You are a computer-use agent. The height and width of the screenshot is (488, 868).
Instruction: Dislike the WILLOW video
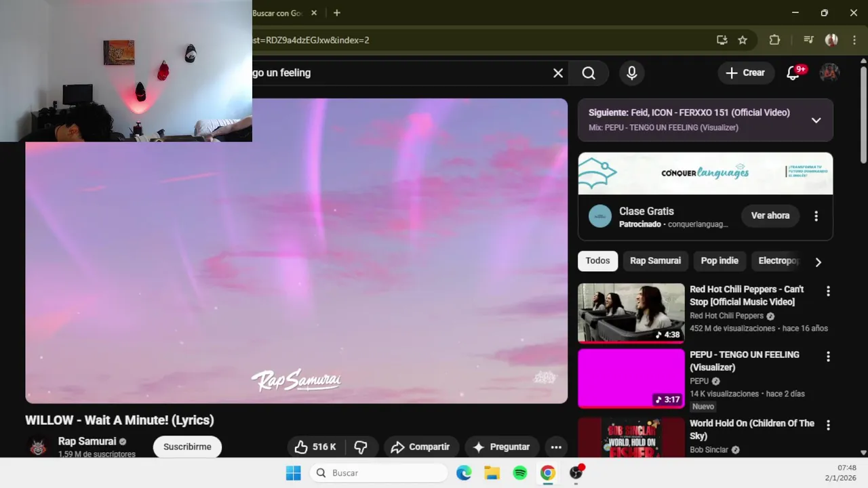pyautogui.click(x=361, y=447)
